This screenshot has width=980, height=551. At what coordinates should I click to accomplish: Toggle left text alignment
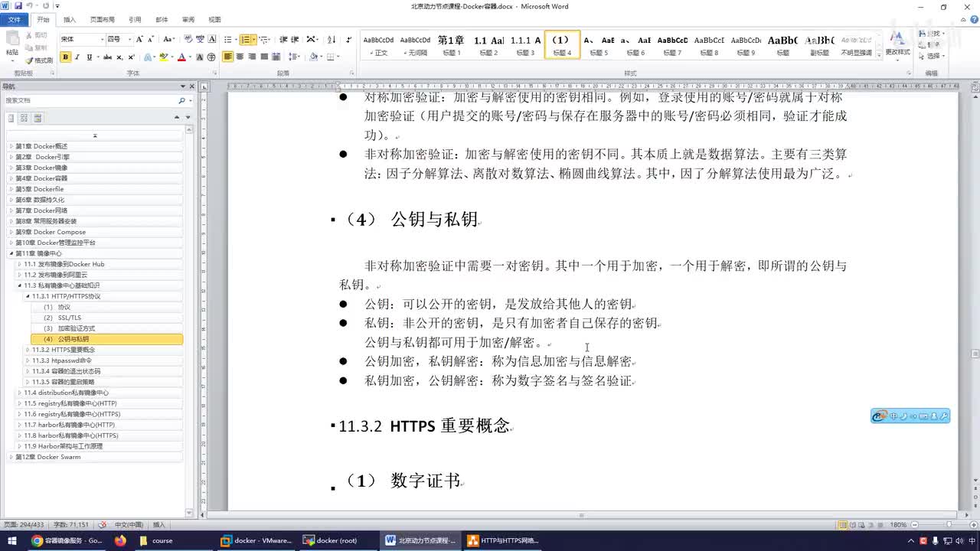227,57
